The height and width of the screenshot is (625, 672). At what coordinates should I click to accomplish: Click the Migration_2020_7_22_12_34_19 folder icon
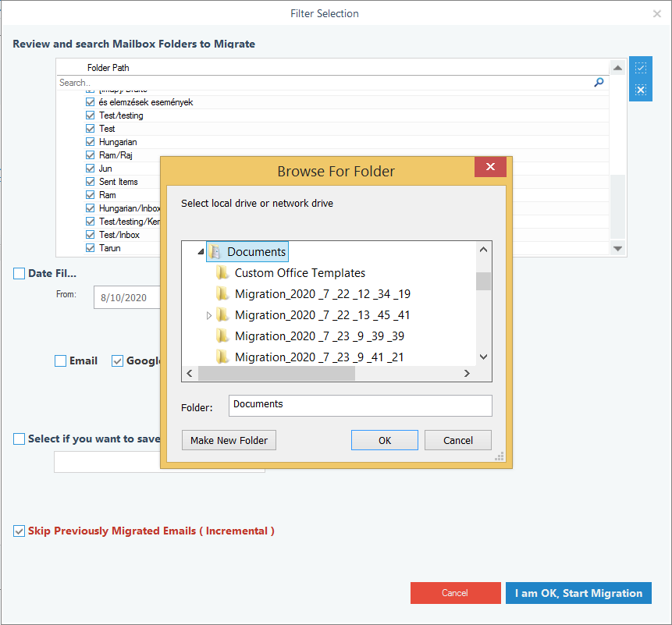222,293
